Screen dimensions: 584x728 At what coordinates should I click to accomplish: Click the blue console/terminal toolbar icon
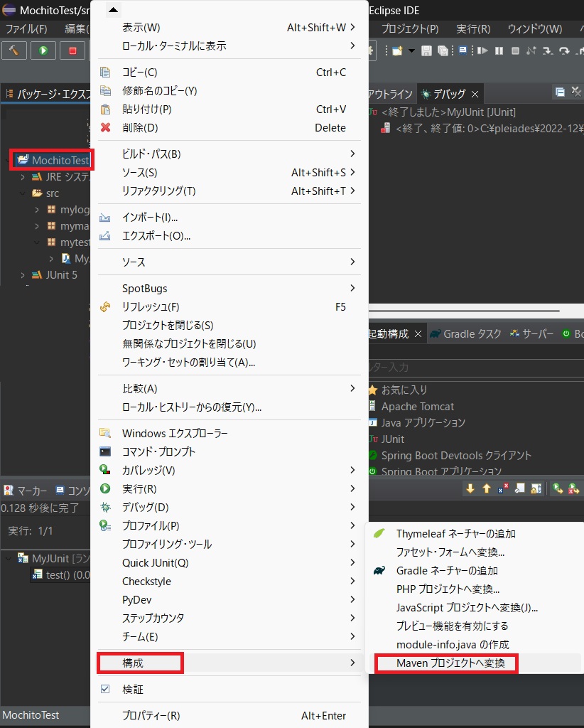click(x=463, y=50)
